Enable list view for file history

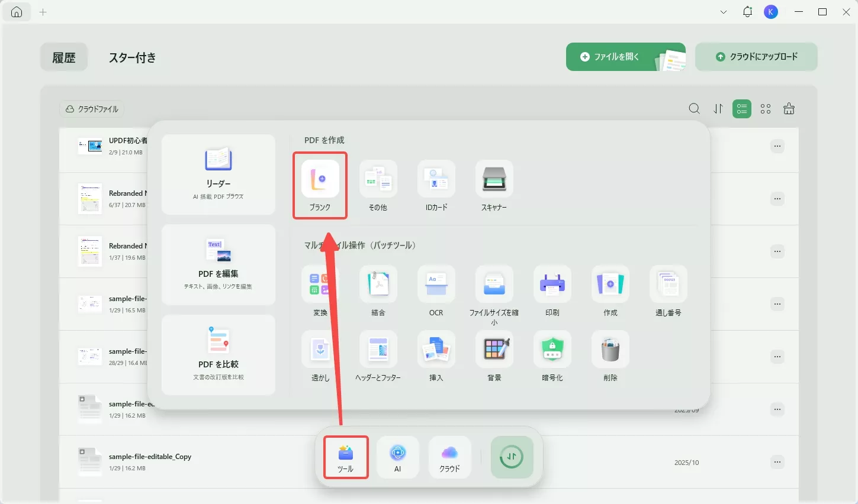click(x=741, y=109)
